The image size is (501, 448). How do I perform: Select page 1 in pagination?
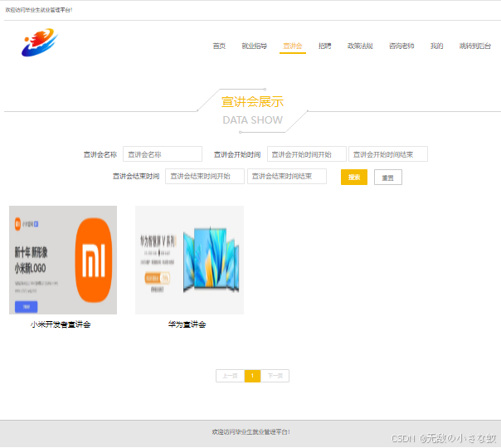coord(252,376)
